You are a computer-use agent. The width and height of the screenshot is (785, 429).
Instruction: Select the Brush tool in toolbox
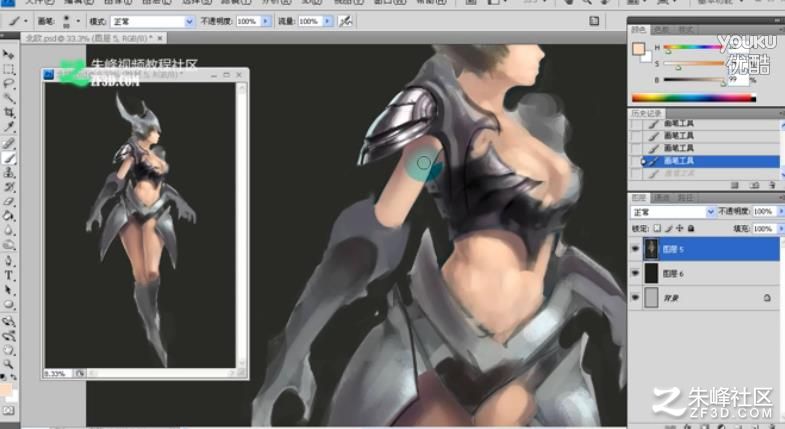[x=8, y=158]
